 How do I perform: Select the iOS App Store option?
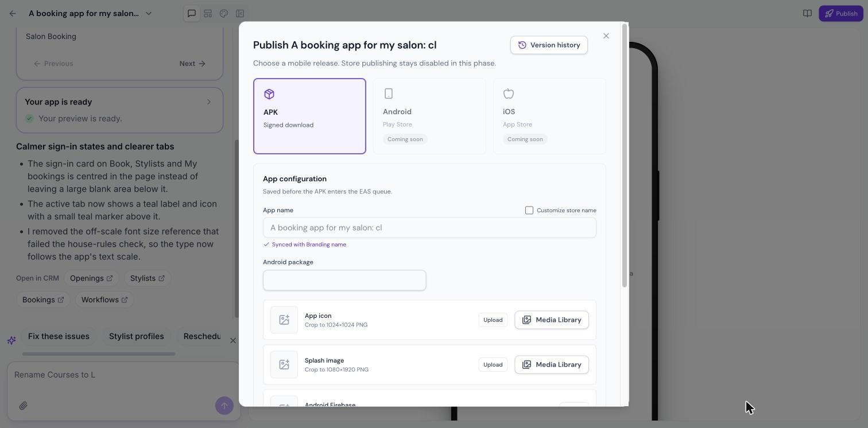pyautogui.click(x=549, y=116)
